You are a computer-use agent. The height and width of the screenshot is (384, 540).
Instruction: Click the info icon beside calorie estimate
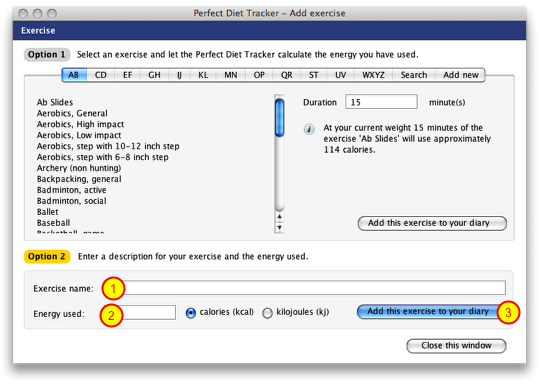point(309,129)
